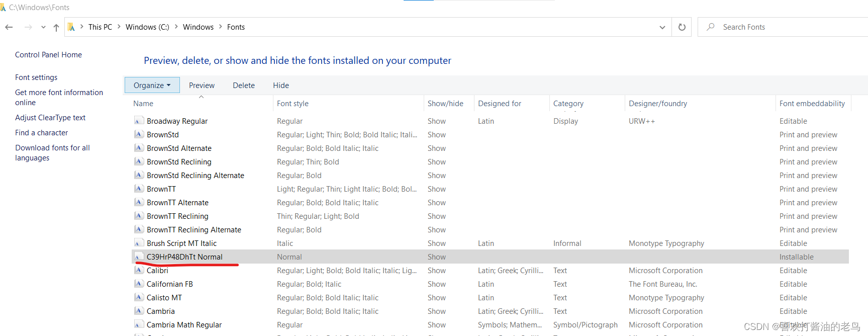
Task: Select BrownTT Reclining Alternate icon
Action: tap(139, 229)
